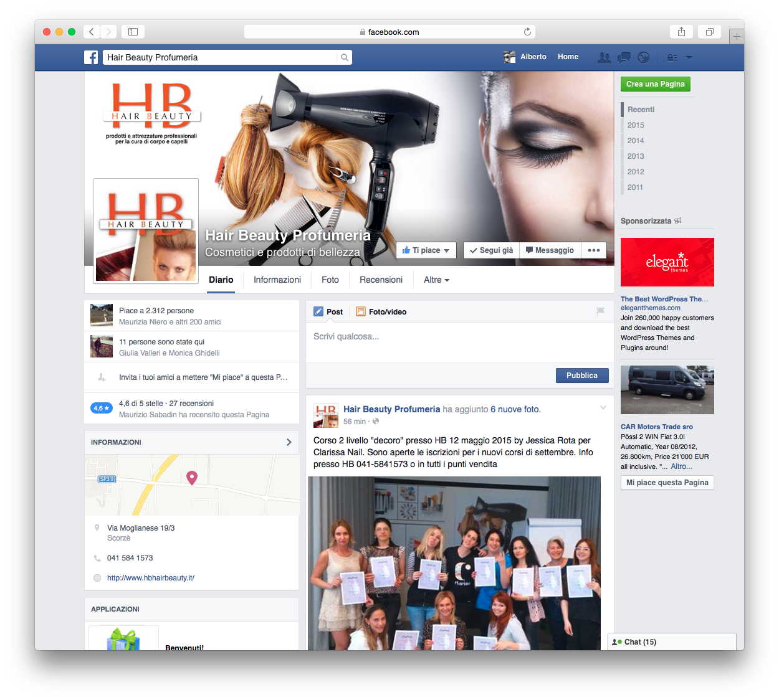Click Altro... link in car ad
Viewport: 779px width, 700px height.
(x=681, y=466)
